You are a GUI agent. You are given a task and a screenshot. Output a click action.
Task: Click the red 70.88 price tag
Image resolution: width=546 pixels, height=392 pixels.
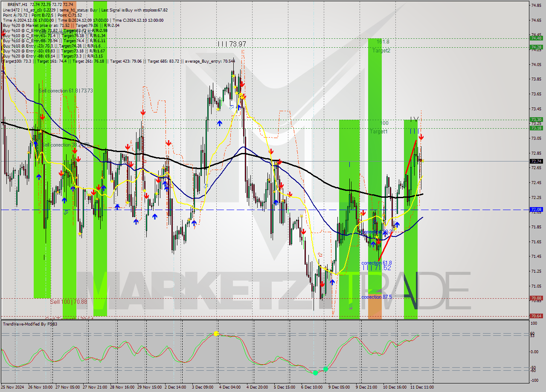[536, 298]
